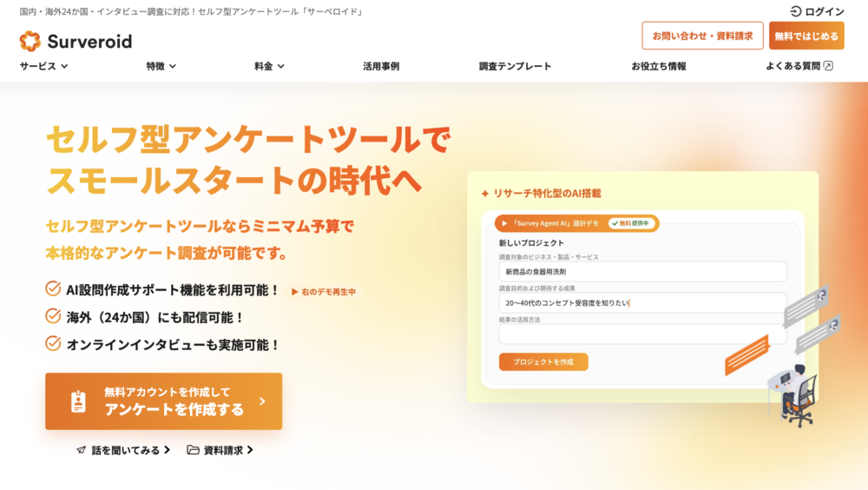Open the 活用事例 menu item
The width and height of the screenshot is (868, 490).
tap(381, 66)
